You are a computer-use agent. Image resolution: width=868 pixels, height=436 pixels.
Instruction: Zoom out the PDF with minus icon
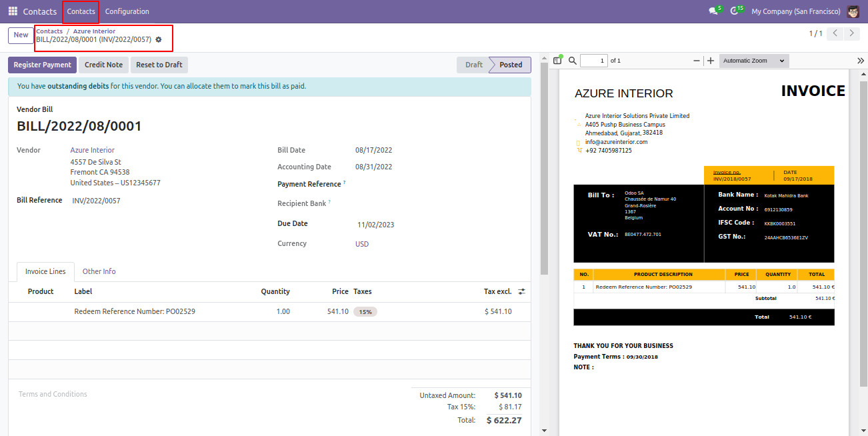click(697, 61)
